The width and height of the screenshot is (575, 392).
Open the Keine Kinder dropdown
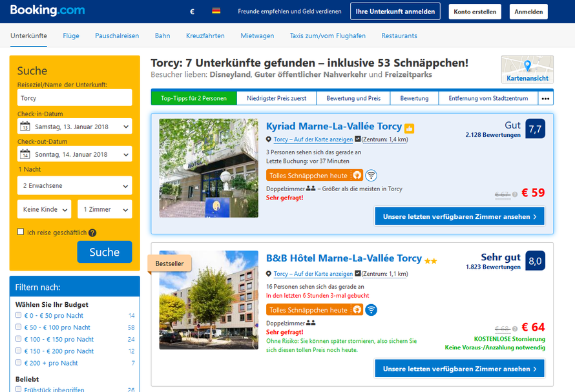point(45,209)
